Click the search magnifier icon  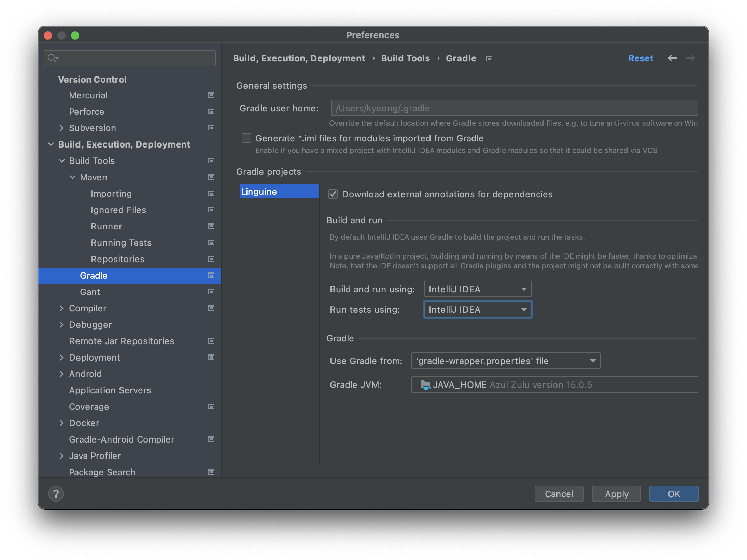pyautogui.click(x=52, y=58)
